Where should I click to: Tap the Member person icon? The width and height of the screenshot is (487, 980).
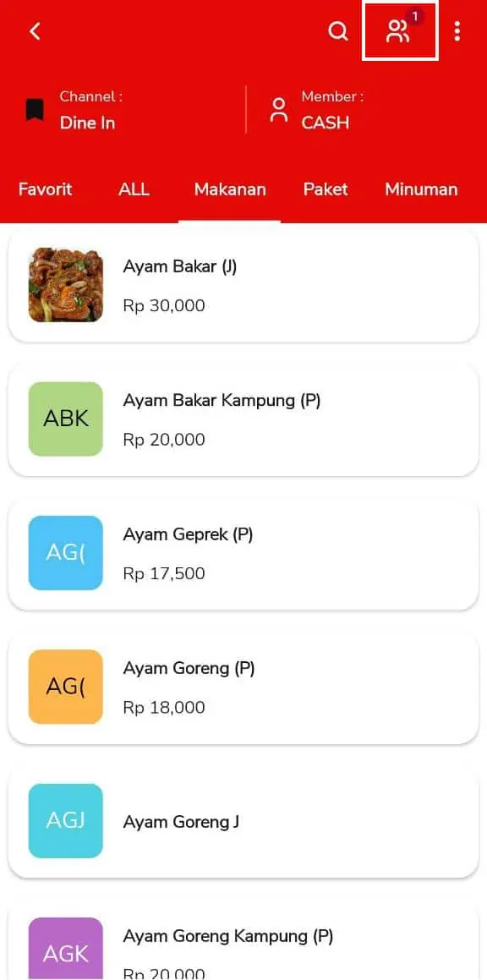279,110
